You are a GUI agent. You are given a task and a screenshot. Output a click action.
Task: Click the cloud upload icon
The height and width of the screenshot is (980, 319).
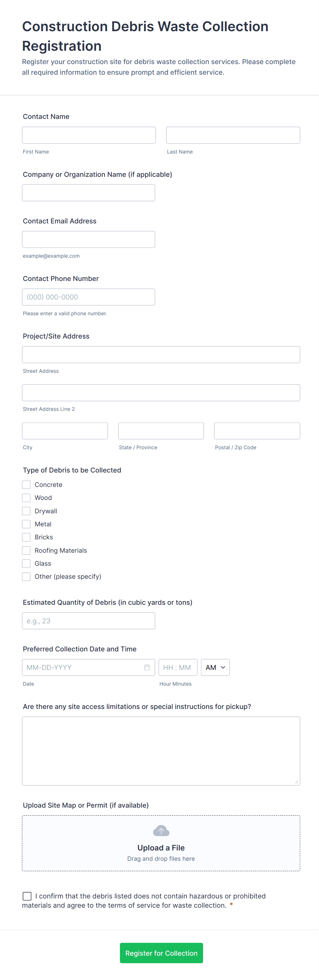(x=161, y=831)
